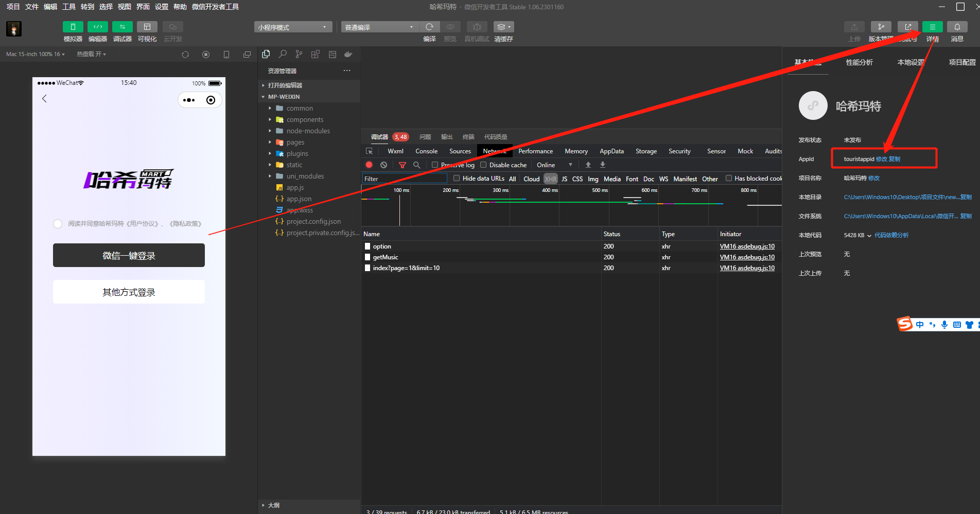Open the mini program three-dot capsule menu
The image size is (980, 514).
189,100
